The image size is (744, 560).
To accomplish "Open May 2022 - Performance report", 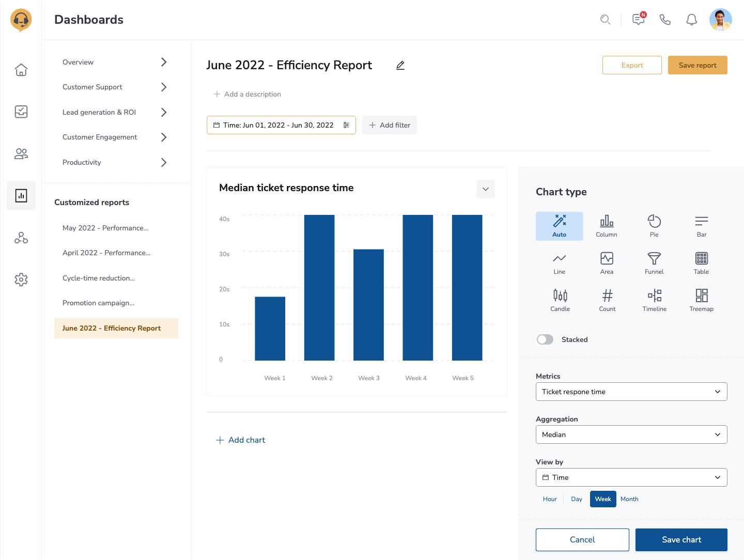I will click(x=105, y=228).
